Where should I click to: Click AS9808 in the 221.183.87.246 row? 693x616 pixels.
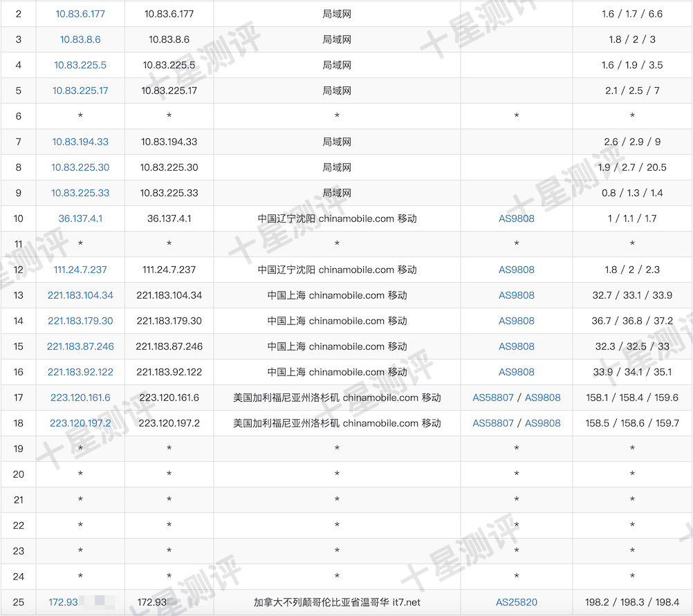(x=516, y=347)
